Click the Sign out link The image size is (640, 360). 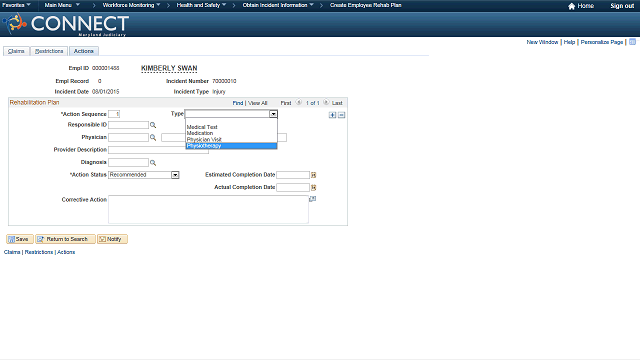pos(622,6)
